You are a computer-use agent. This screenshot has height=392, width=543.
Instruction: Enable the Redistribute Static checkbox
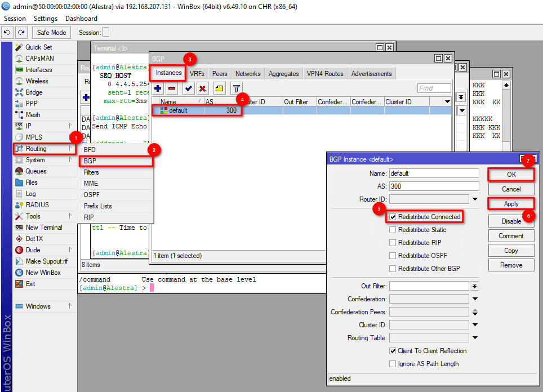393,230
